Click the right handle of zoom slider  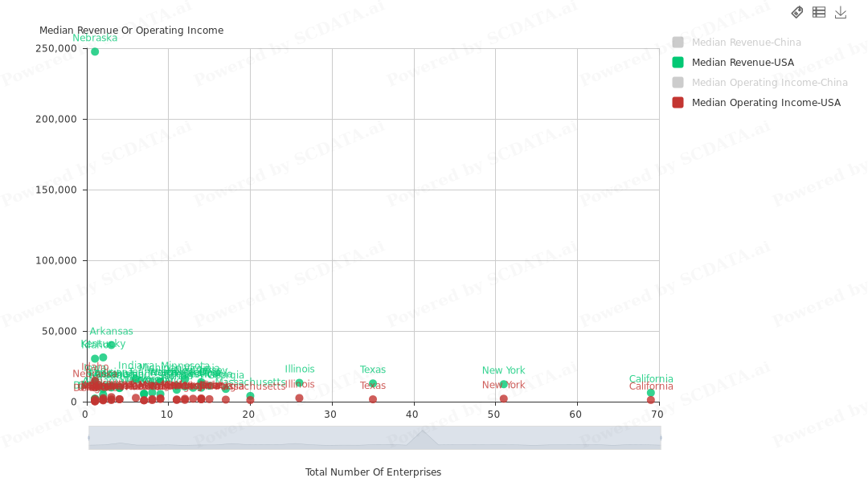coord(661,438)
